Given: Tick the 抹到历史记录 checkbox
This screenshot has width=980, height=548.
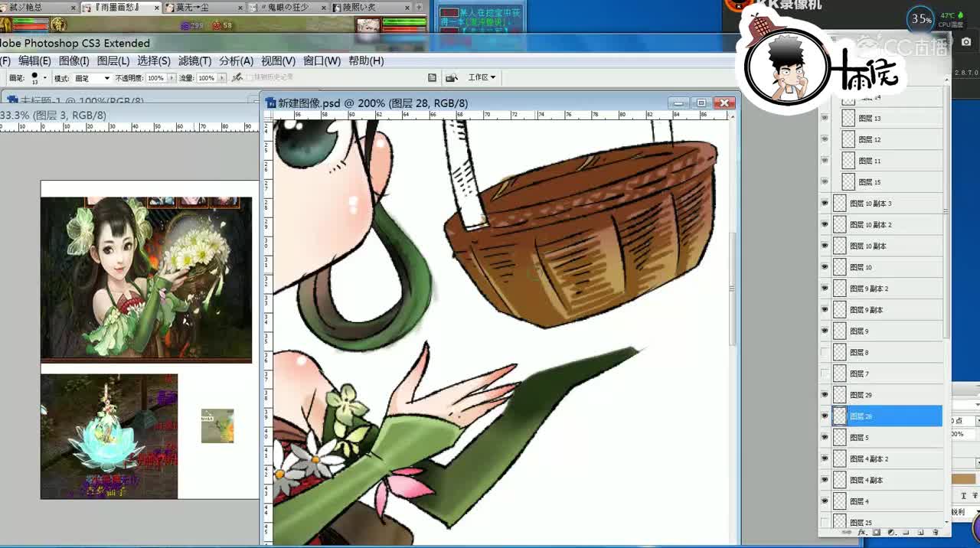Looking at the screenshot, I should [250, 78].
